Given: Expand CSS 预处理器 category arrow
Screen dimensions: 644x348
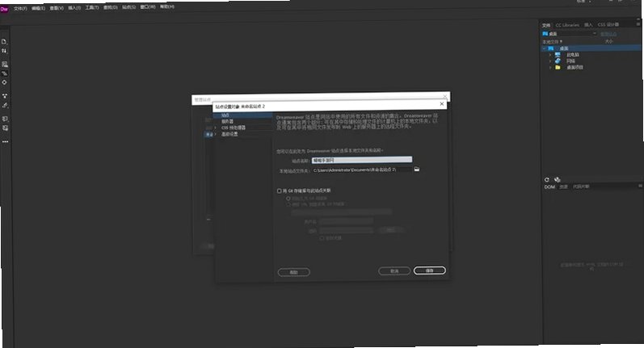Looking at the screenshot, I should pos(216,128).
